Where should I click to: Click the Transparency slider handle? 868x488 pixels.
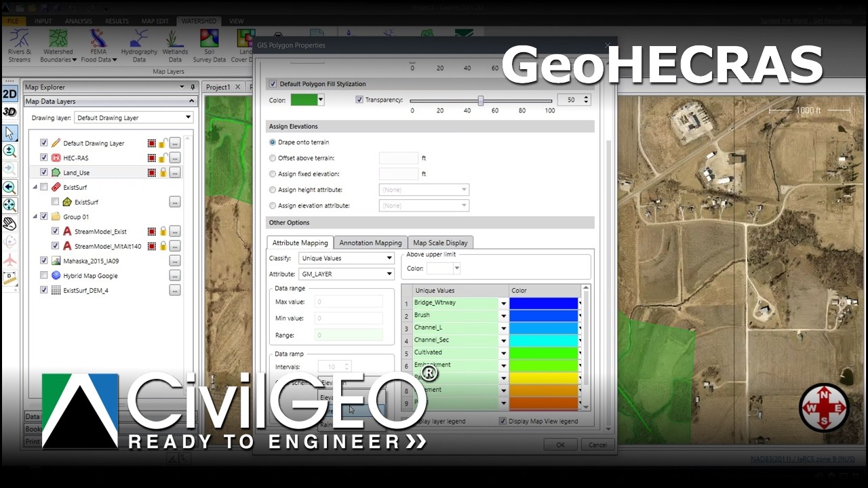coord(480,100)
